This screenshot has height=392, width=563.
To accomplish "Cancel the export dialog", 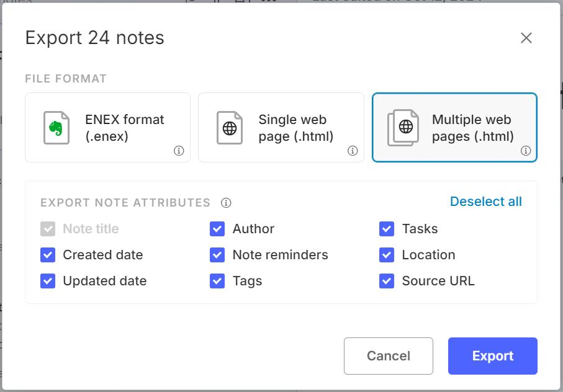I will point(389,356).
